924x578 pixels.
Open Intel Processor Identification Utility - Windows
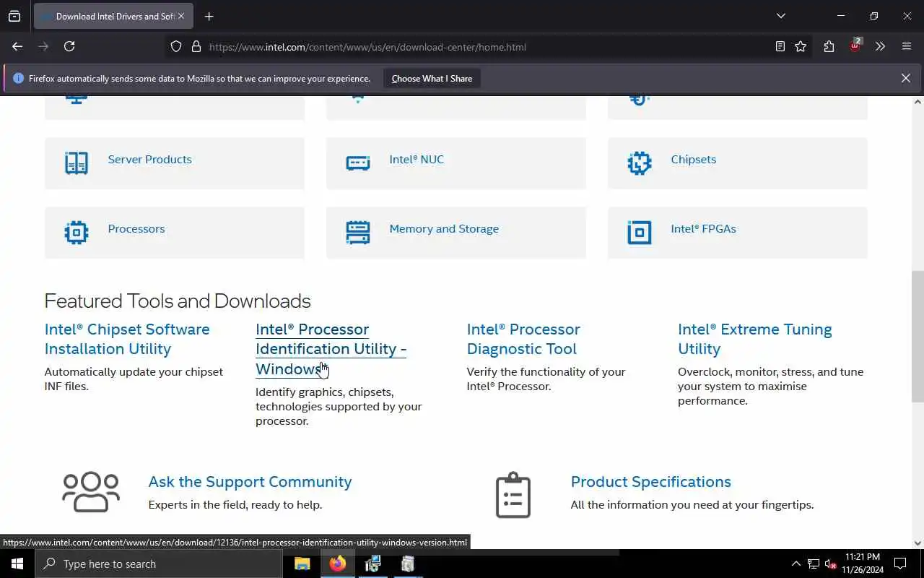click(x=331, y=349)
